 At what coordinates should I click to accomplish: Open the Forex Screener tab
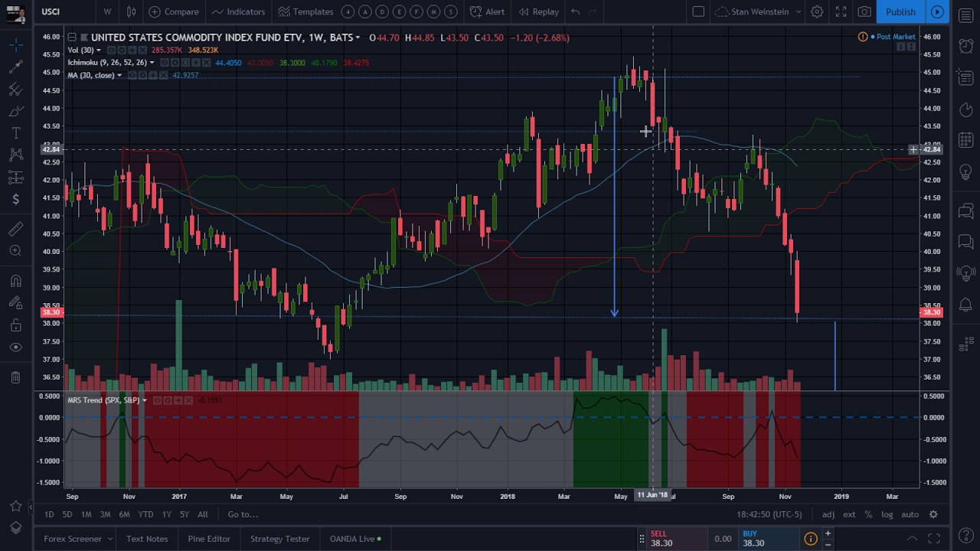pyautogui.click(x=73, y=539)
